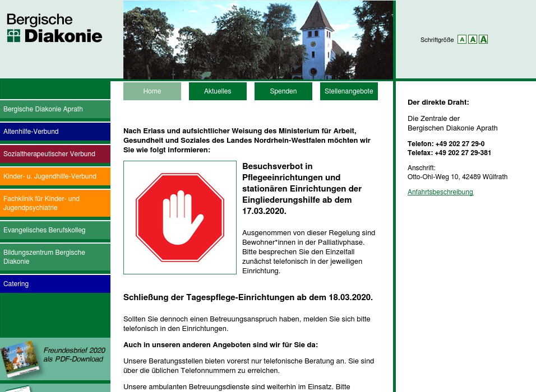Select the smallest Schriftgröße font icon
This screenshot has width=536, height=392.
[x=461, y=39]
